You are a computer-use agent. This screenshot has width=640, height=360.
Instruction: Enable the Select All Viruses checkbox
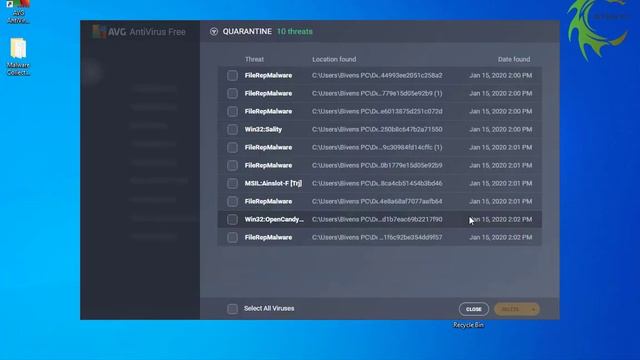pos(232,309)
